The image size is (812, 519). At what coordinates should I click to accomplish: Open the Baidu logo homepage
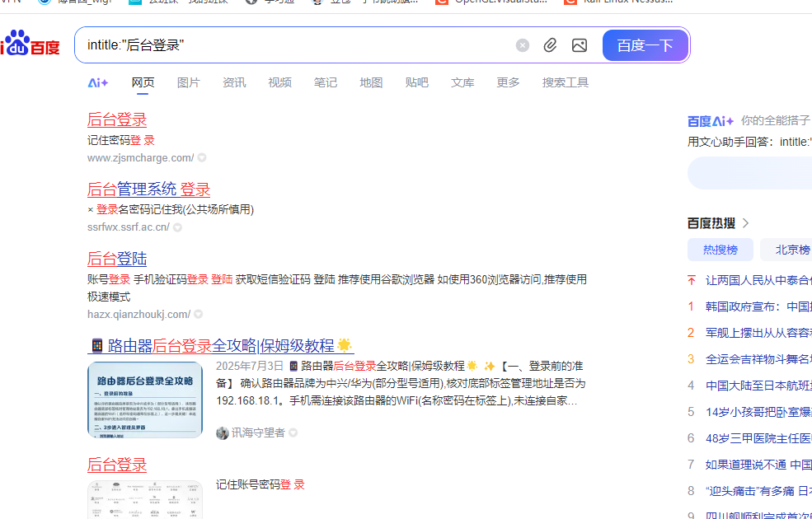[30, 44]
